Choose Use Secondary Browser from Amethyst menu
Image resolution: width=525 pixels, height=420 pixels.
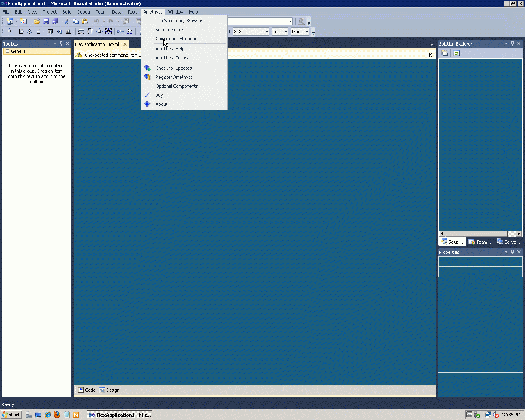tap(184, 21)
